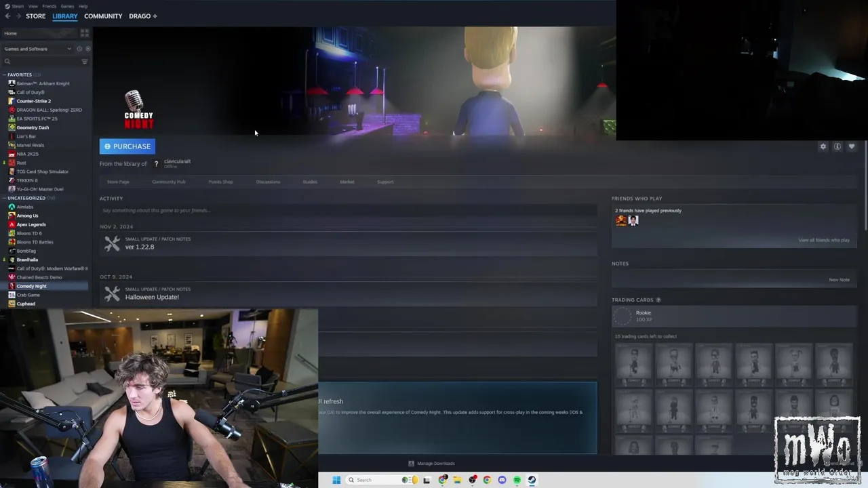The height and width of the screenshot is (488, 868).
Task: Click the Manage Downloads icon
Action: pyautogui.click(x=411, y=464)
